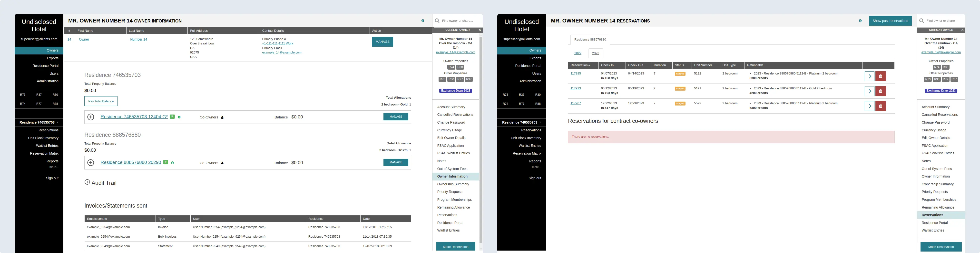Click the info icon beside the Reservations title
Screen dimensions: 980x253
coord(860,21)
